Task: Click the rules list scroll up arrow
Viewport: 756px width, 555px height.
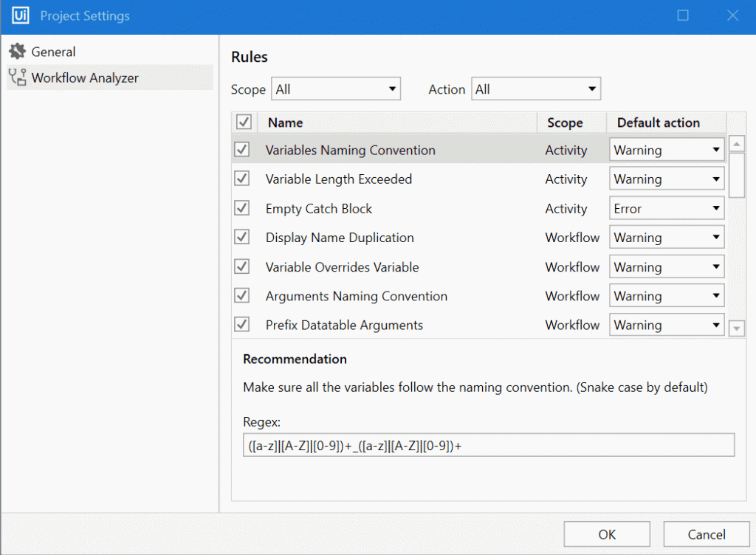Action: (737, 144)
